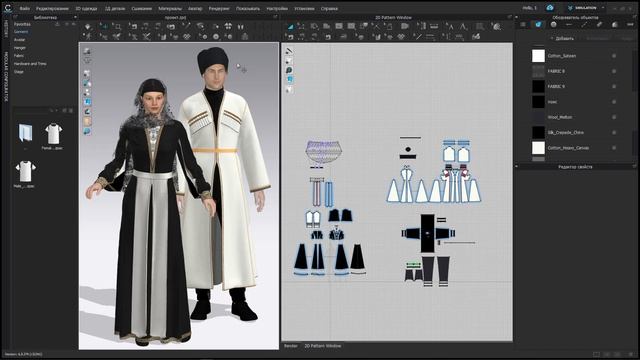Click the cloud sync icon in title bar
The height and width of the screenshot is (360, 640).
[550, 8]
